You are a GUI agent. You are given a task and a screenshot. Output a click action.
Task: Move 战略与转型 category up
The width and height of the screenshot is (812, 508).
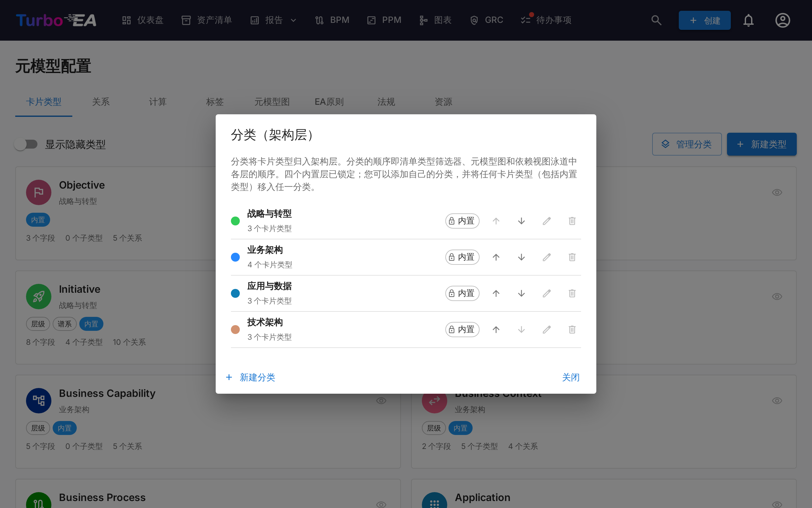click(x=496, y=221)
